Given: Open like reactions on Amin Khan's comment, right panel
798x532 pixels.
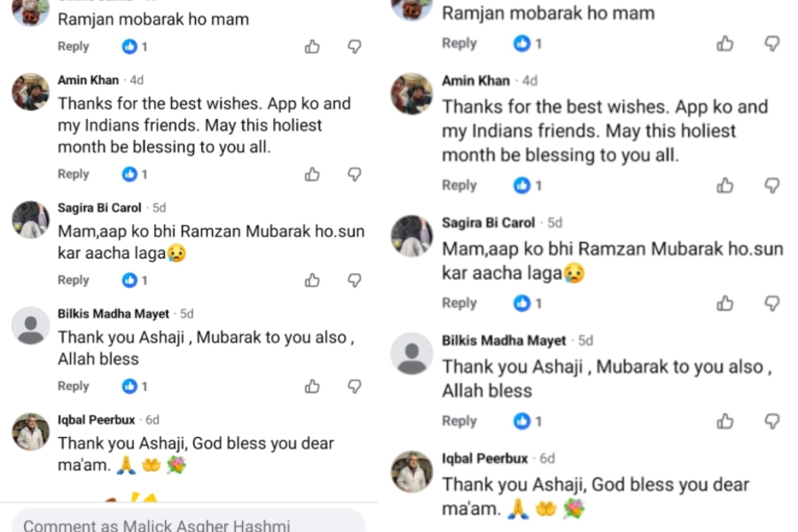Looking at the screenshot, I should click(x=528, y=185).
